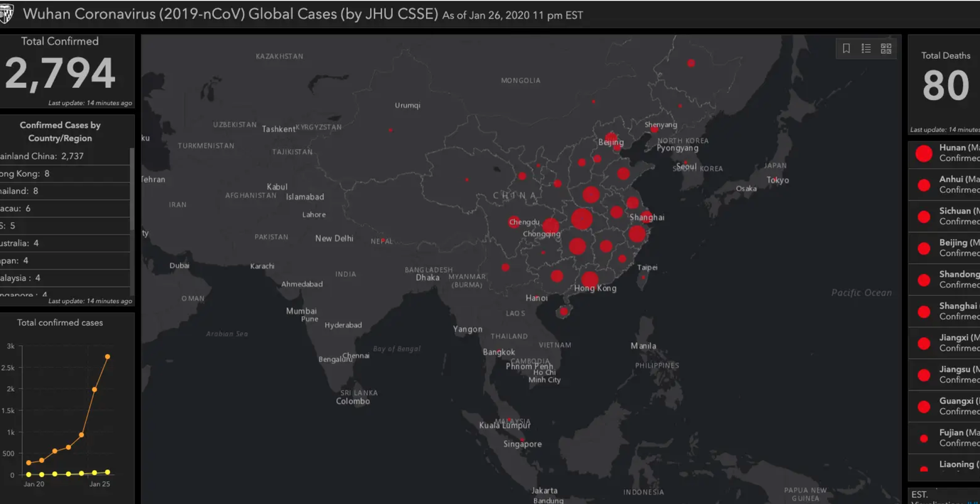
Task: Click the small red marker near Singapore
Action: coord(522,440)
